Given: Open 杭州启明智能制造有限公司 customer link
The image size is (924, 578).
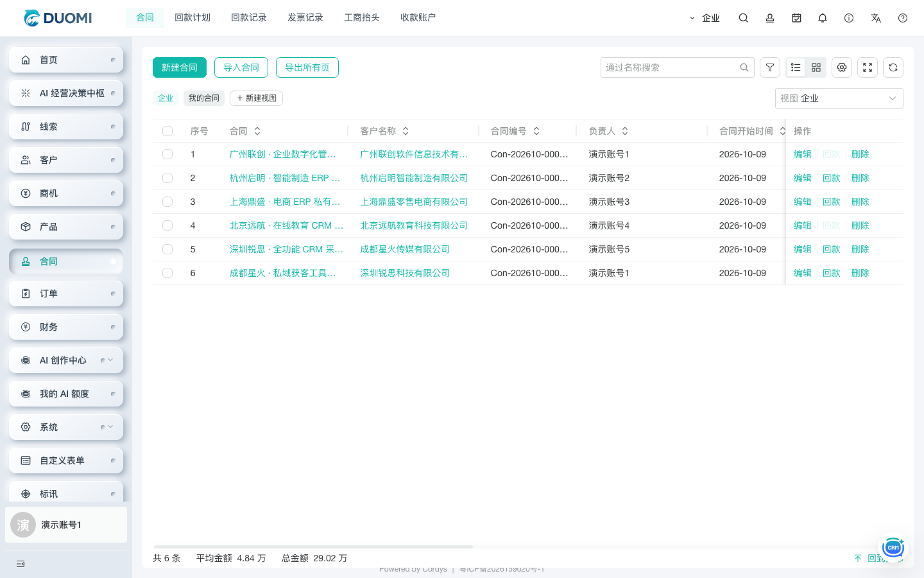Looking at the screenshot, I should click(414, 178).
